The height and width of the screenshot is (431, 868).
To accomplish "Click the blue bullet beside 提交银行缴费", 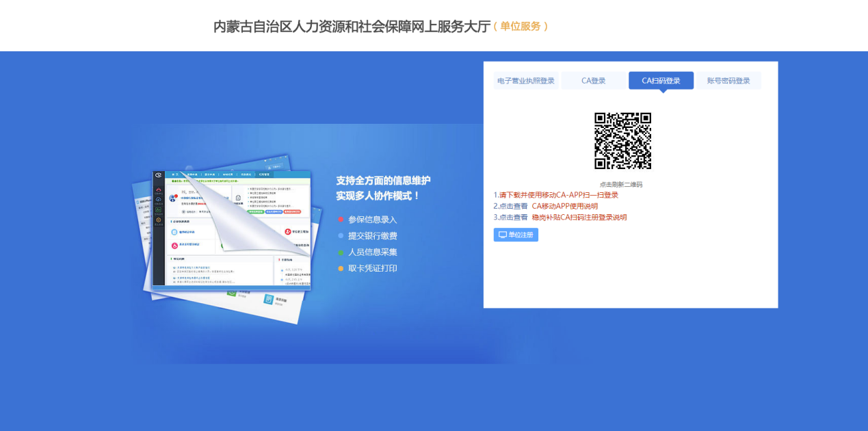I will [341, 236].
